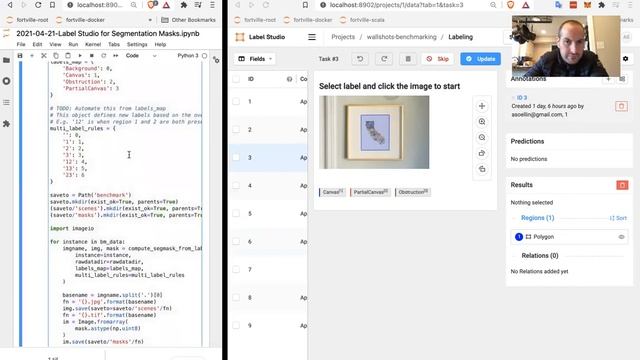Screen dimensions: 640x360
Task: Open Other Bookmarks folder
Action: (188, 20)
